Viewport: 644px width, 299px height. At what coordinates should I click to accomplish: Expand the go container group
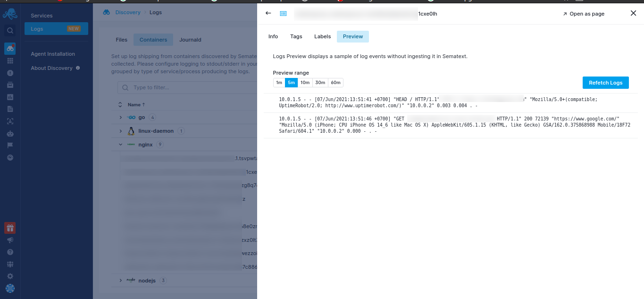coord(120,117)
